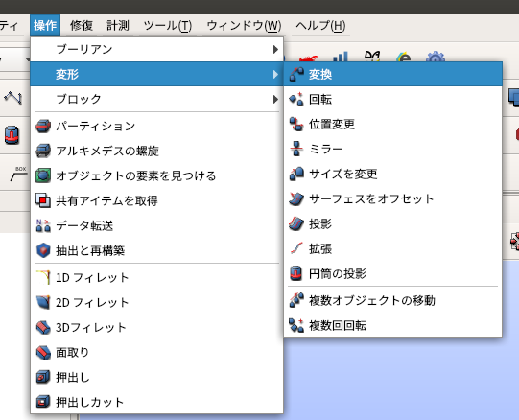This screenshot has height=420, width=519.
Task: Choose ミラー label in submenu
Action: coord(326,150)
